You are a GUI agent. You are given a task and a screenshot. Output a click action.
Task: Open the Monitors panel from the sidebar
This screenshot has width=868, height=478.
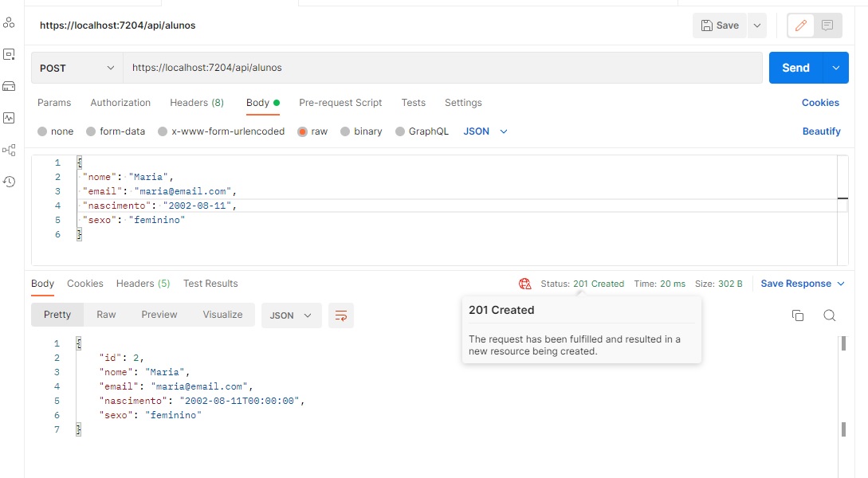9,118
